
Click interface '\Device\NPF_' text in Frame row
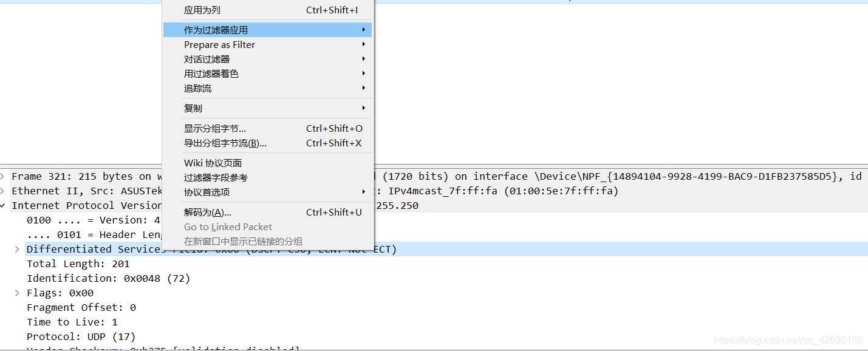tap(571, 176)
